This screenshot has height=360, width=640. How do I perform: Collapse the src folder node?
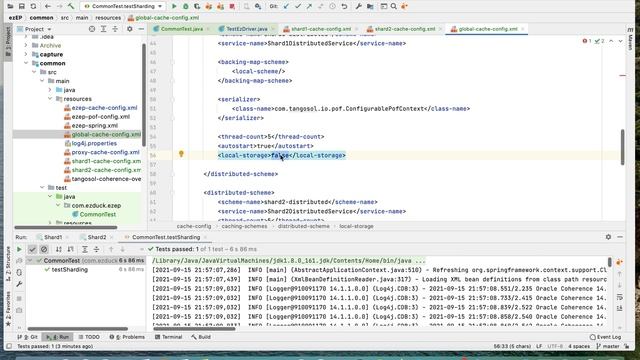[34, 72]
